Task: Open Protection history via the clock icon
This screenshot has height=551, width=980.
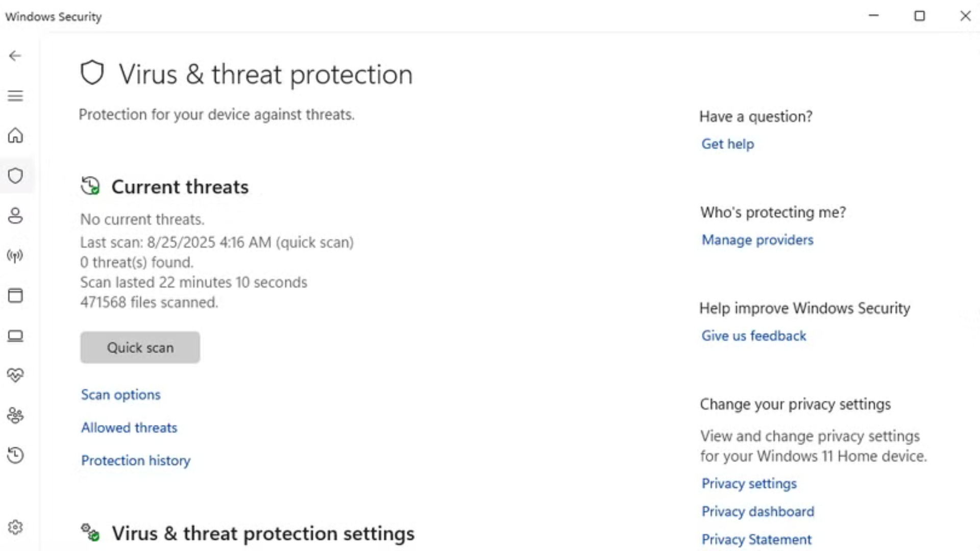Action: (x=16, y=455)
